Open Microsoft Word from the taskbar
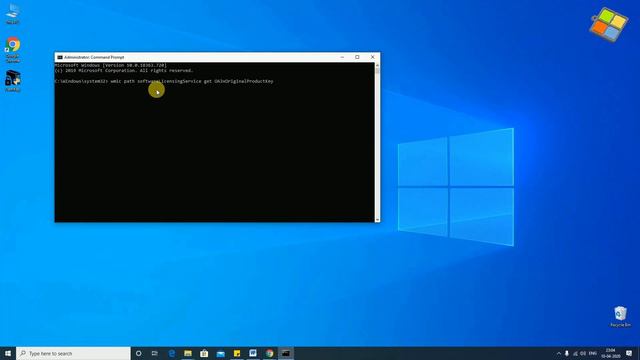 pyautogui.click(x=253, y=353)
